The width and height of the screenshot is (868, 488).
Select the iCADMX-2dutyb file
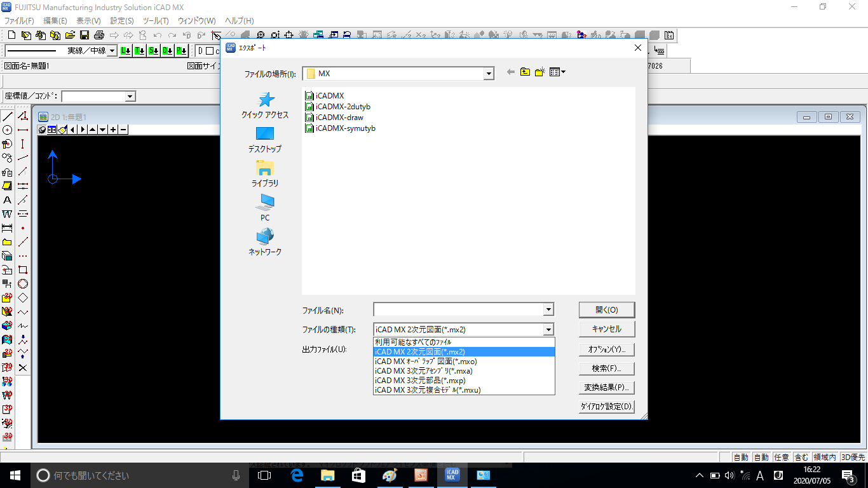coord(338,107)
